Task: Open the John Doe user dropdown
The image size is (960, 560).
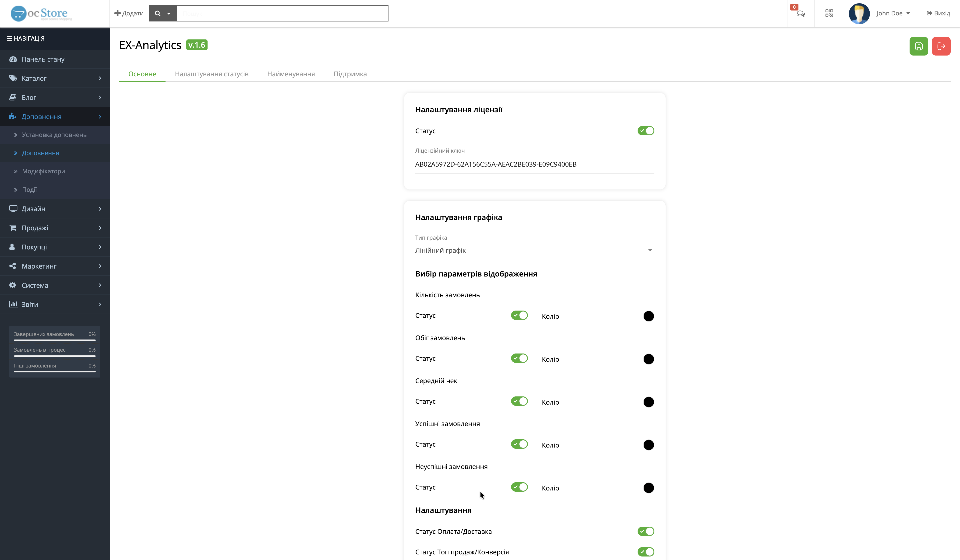Action: (893, 13)
